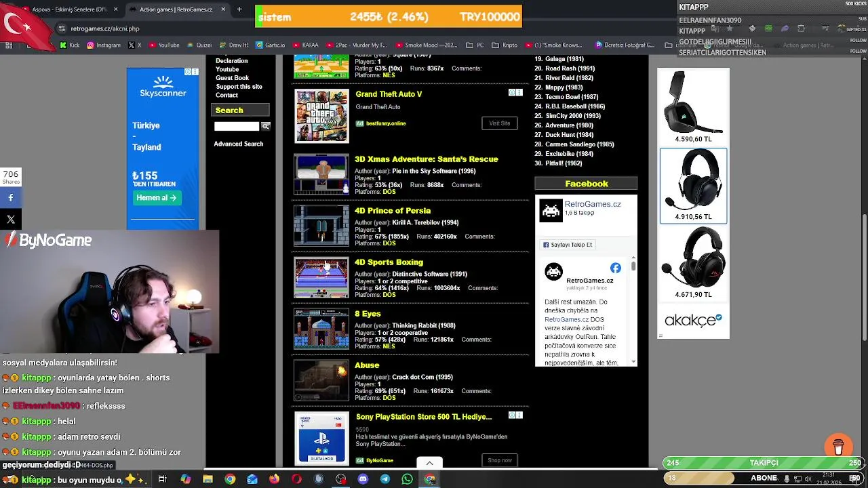The height and width of the screenshot is (488, 868).
Task: Open Telegram from the taskbar
Action: 385,479
